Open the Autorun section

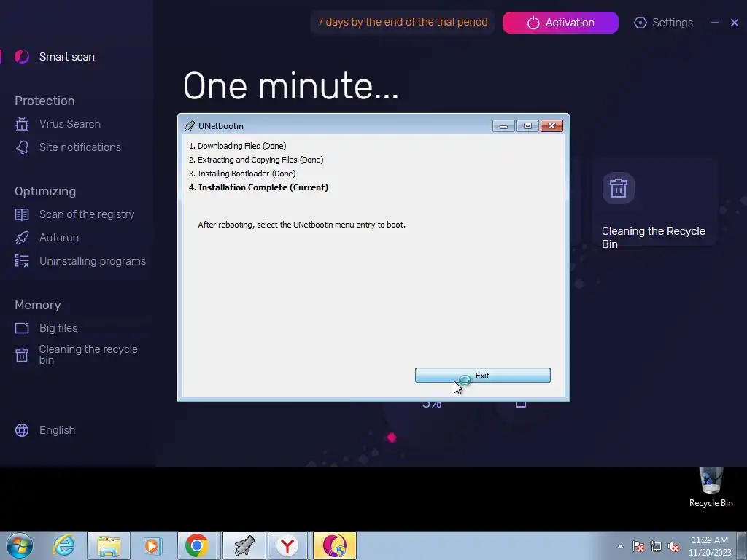click(59, 238)
